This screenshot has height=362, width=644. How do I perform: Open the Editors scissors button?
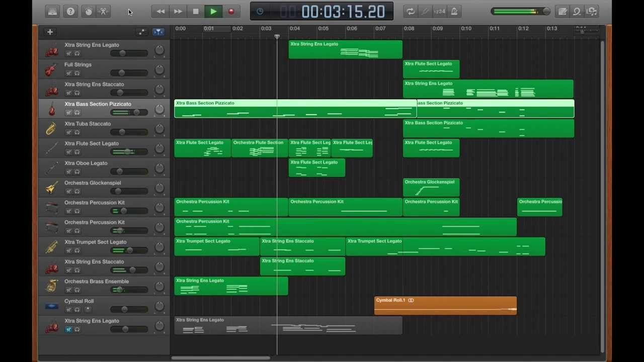pyautogui.click(x=104, y=12)
